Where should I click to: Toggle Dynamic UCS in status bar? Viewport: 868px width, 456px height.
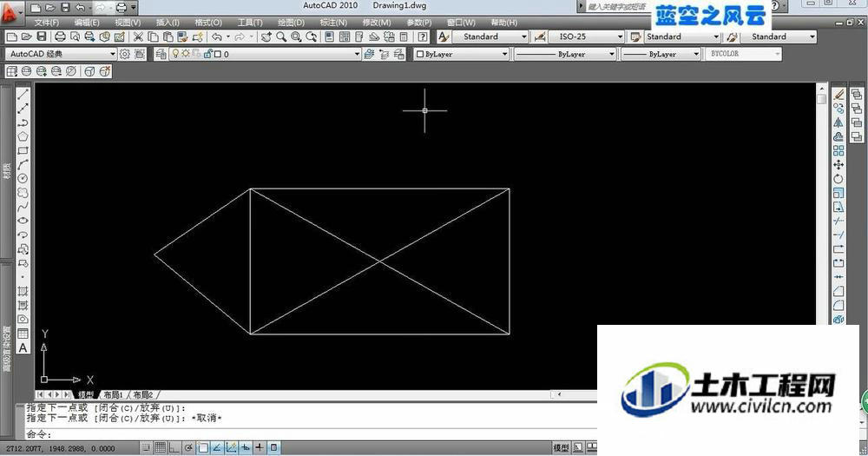[232, 447]
